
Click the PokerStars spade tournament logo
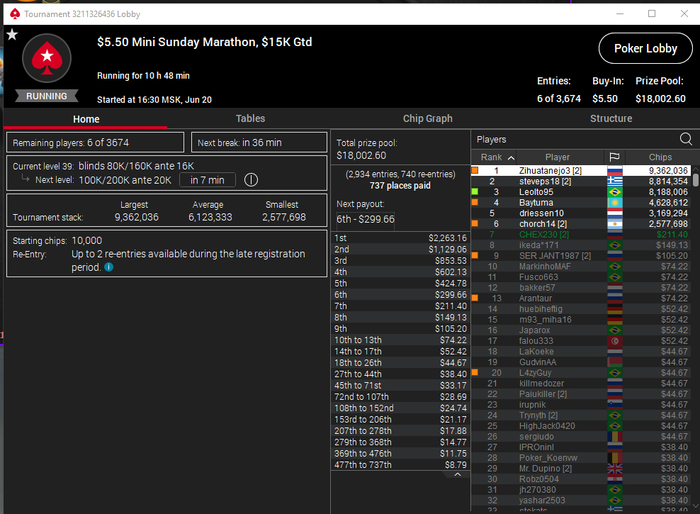pos(46,58)
